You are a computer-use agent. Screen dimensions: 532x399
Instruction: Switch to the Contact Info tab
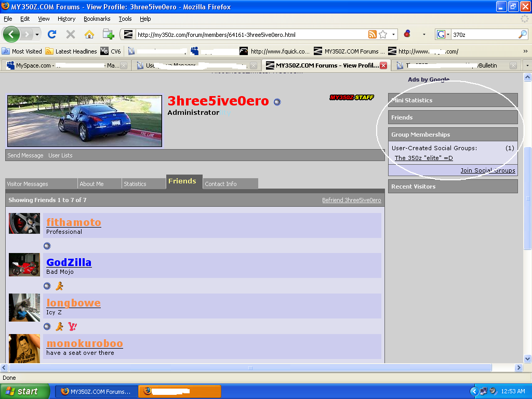pos(230,183)
